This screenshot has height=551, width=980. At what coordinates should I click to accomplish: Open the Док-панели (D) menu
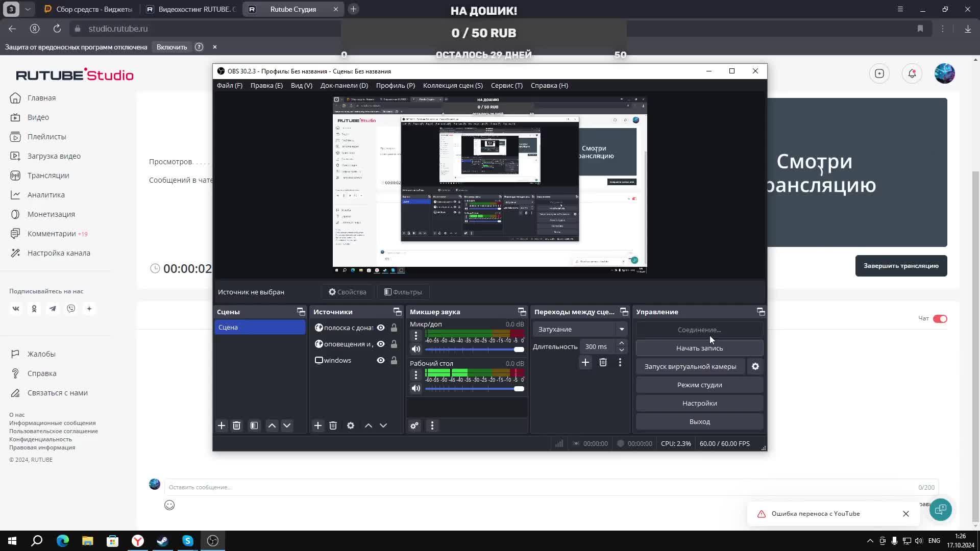click(x=344, y=85)
